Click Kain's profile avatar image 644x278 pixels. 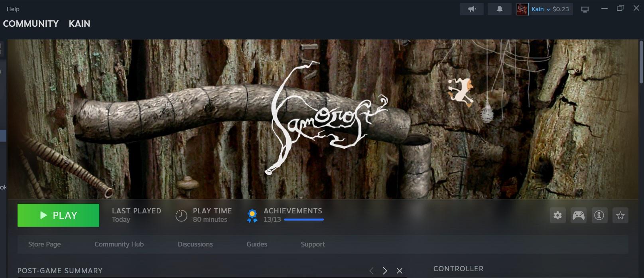point(522,9)
